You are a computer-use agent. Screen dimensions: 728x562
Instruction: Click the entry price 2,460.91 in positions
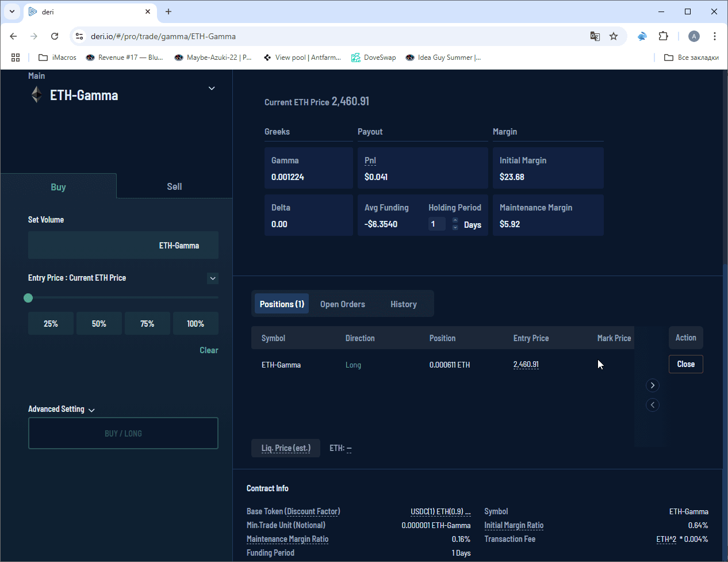coord(526,365)
